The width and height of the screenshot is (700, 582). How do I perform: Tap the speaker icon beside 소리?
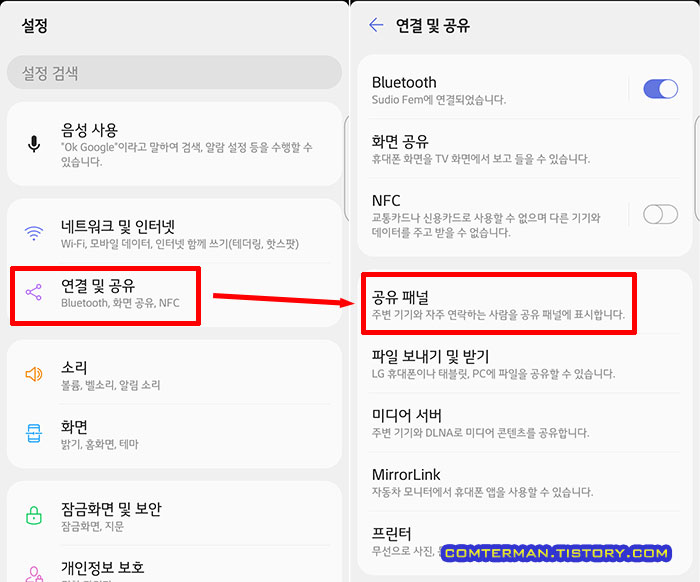34,374
